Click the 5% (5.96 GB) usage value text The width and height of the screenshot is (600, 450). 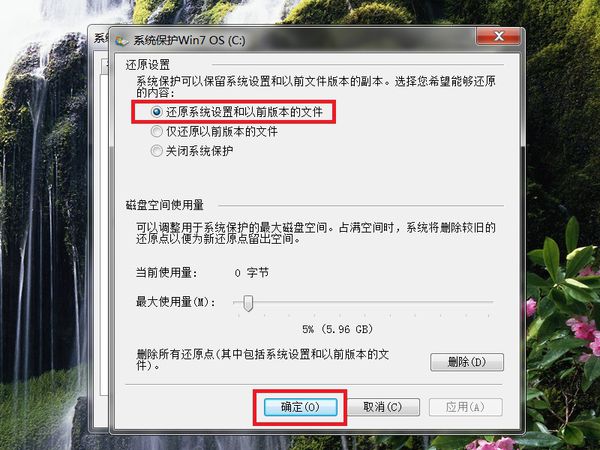pyautogui.click(x=337, y=329)
